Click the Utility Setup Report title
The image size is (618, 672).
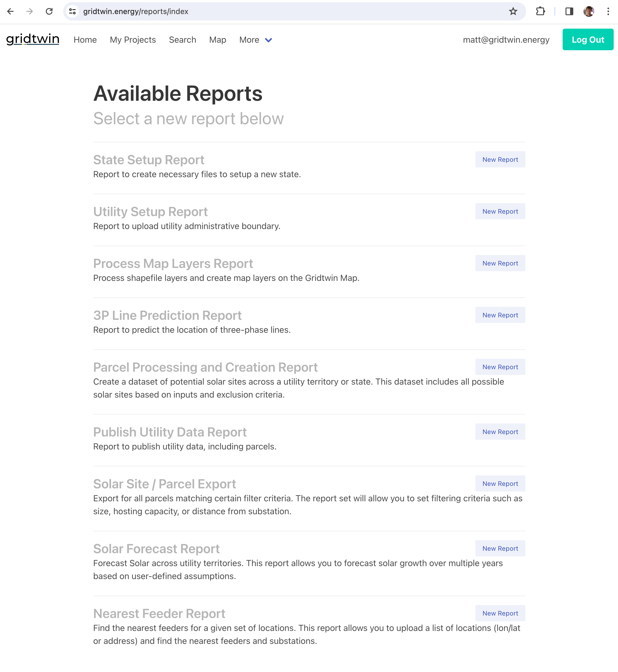(x=150, y=212)
